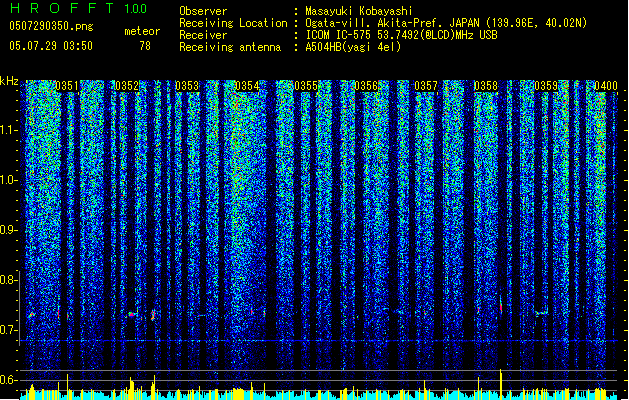Screen dimensions: 629x400
Task: Click the kHz axis unit label
Action: 9,81
